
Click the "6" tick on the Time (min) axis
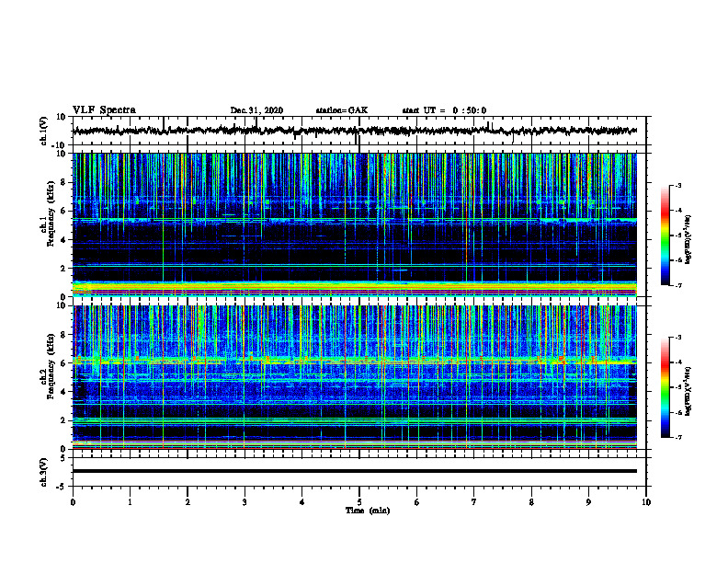417,502
